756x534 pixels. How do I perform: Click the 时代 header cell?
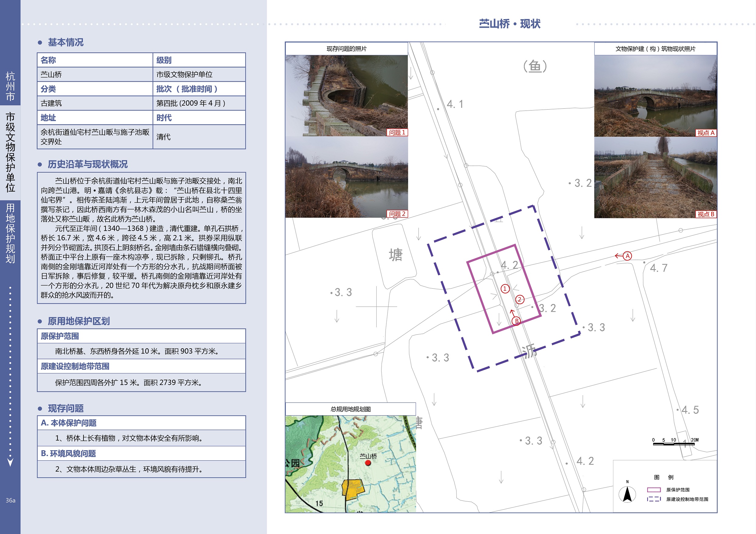pos(199,118)
